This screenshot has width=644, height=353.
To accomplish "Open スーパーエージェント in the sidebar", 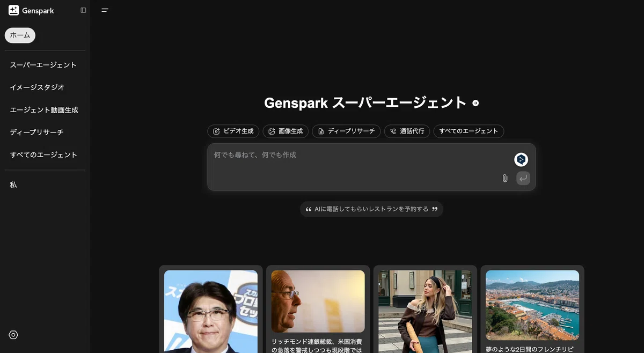I will click(43, 65).
